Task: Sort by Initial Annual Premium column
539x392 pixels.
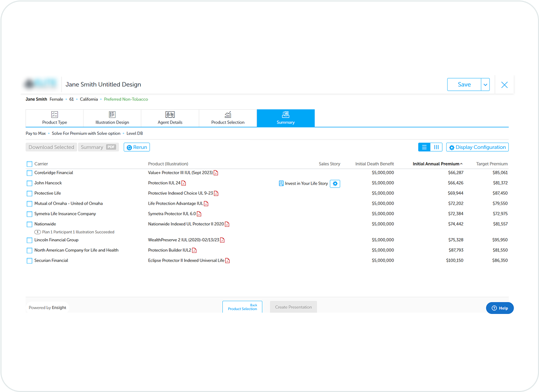Action: pyautogui.click(x=437, y=164)
